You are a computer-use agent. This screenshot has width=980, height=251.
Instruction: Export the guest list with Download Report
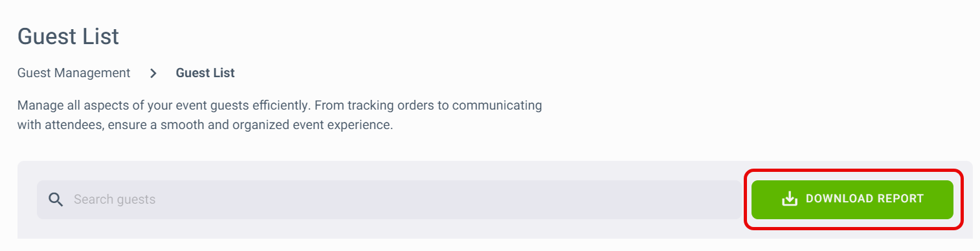pyautogui.click(x=852, y=199)
